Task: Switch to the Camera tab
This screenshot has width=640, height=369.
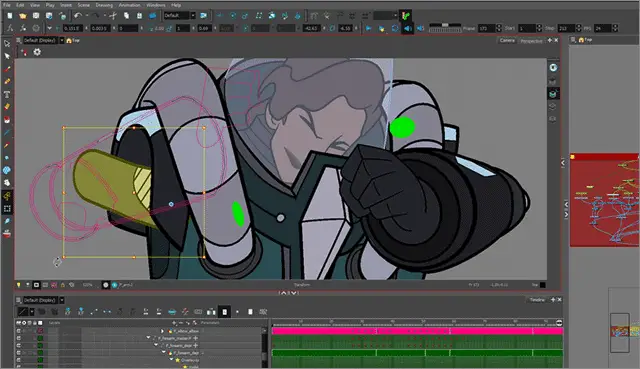Action: pos(507,40)
